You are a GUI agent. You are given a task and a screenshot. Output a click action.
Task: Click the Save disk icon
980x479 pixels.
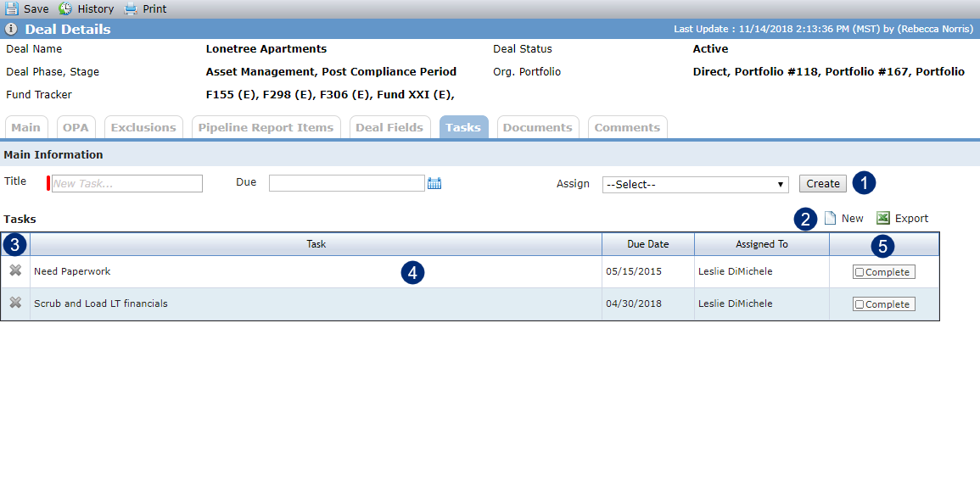point(12,8)
